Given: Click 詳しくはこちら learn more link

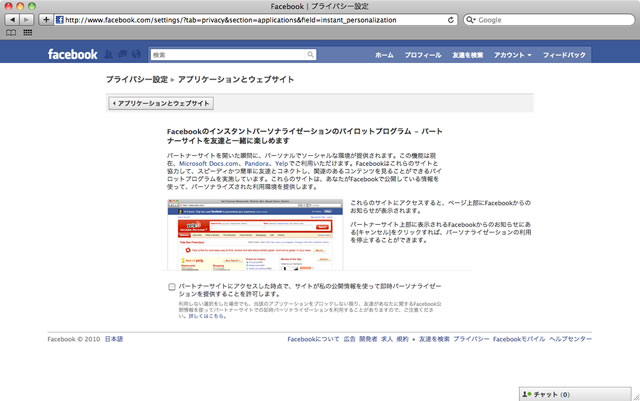Looking at the screenshot, I should click(206, 316).
